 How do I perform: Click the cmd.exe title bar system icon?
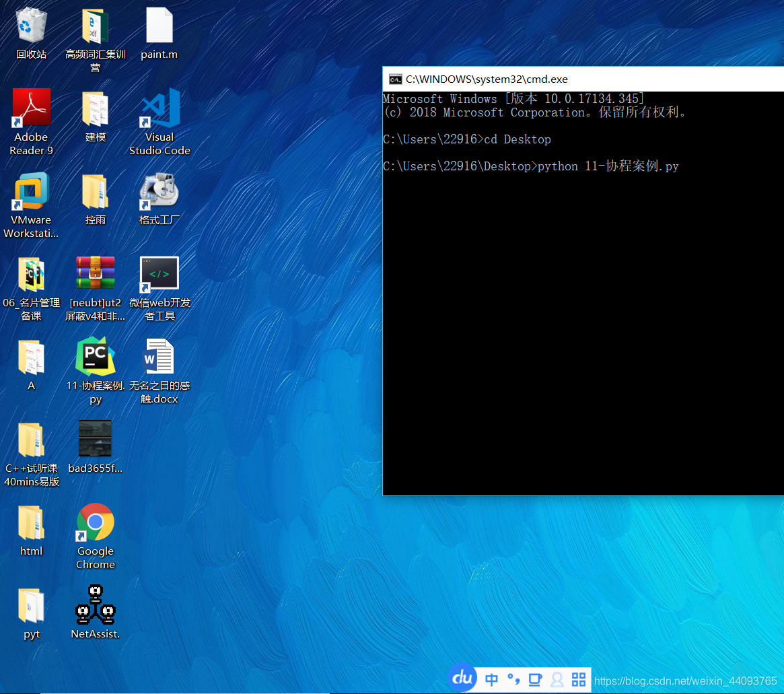coord(396,79)
